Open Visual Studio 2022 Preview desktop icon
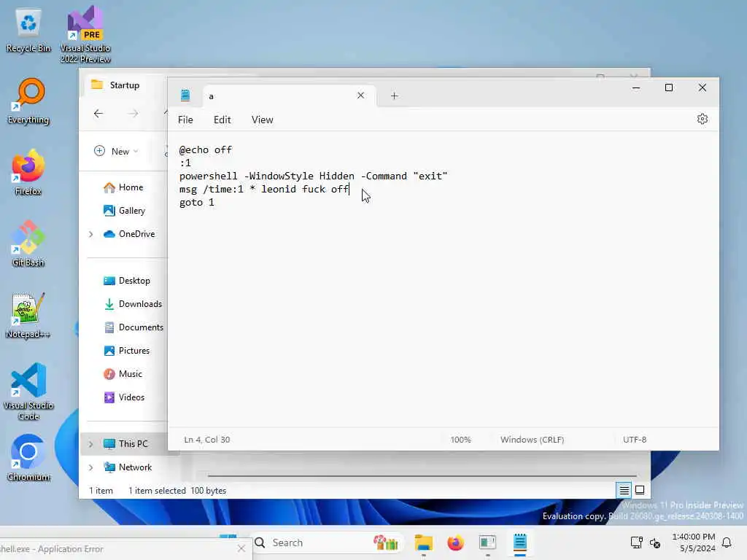 click(85, 34)
